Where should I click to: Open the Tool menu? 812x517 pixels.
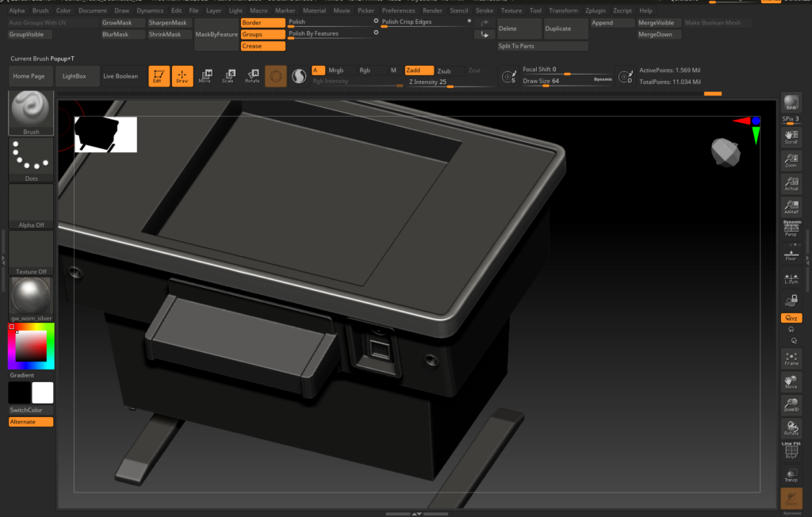click(535, 10)
